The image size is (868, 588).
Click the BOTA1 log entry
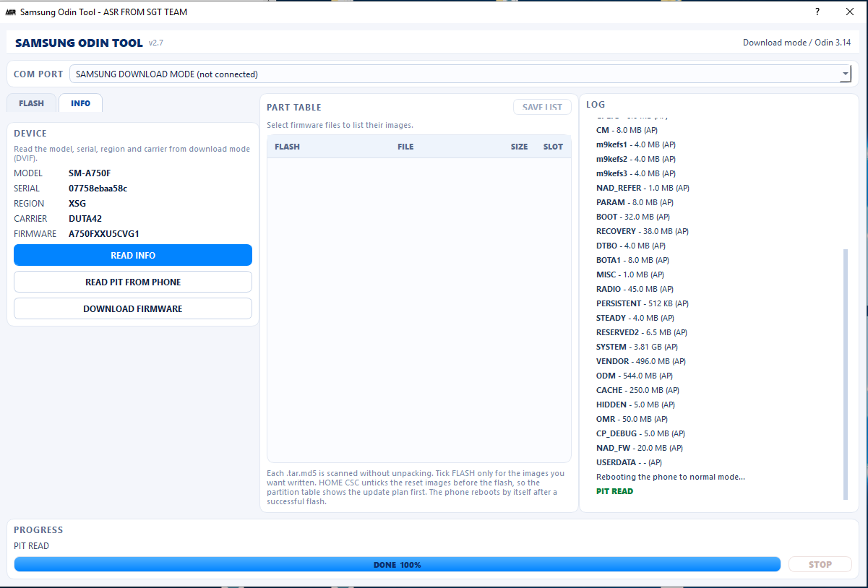(x=633, y=260)
